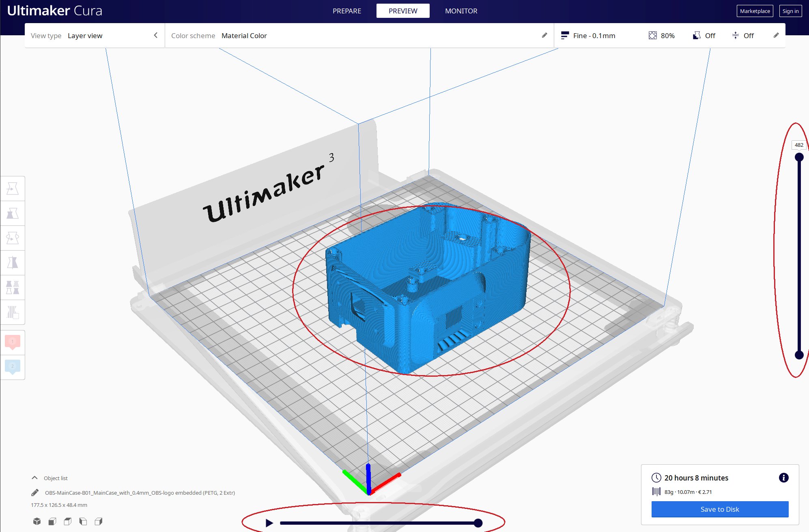
Task: Open Fine 0.1mm print settings dropdown
Action: pyautogui.click(x=594, y=36)
